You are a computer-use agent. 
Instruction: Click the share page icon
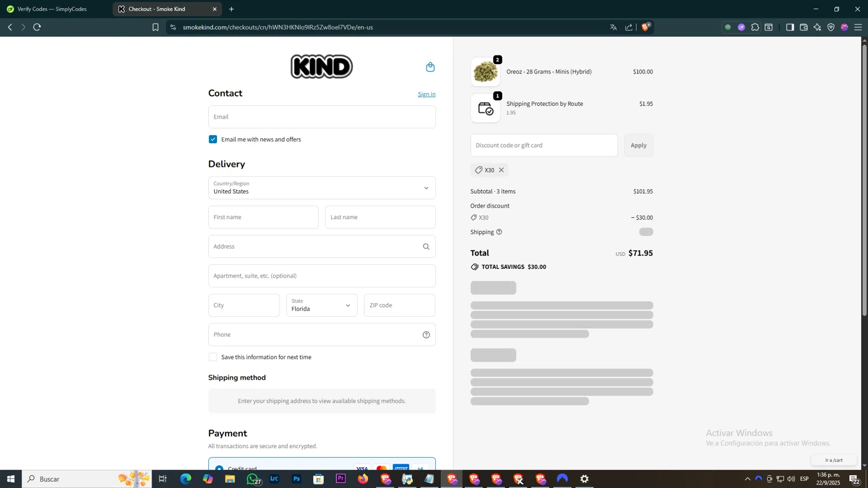click(x=629, y=27)
